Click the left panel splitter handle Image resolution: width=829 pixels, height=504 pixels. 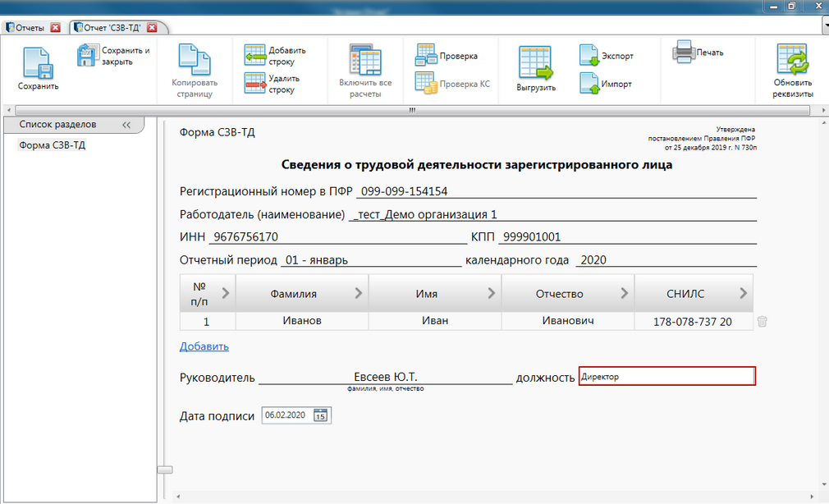(165, 470)
